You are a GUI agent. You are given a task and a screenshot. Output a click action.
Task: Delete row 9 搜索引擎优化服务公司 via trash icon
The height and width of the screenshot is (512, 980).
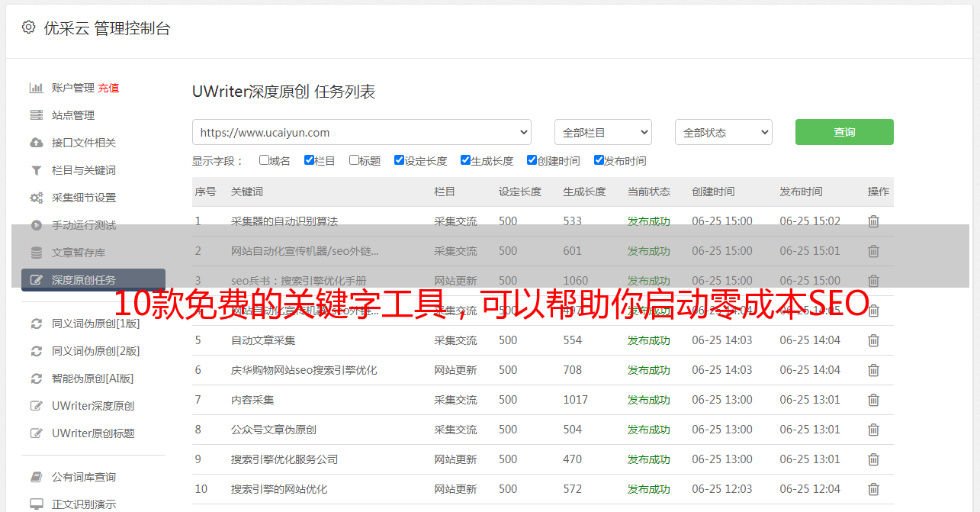click(874, 459)
